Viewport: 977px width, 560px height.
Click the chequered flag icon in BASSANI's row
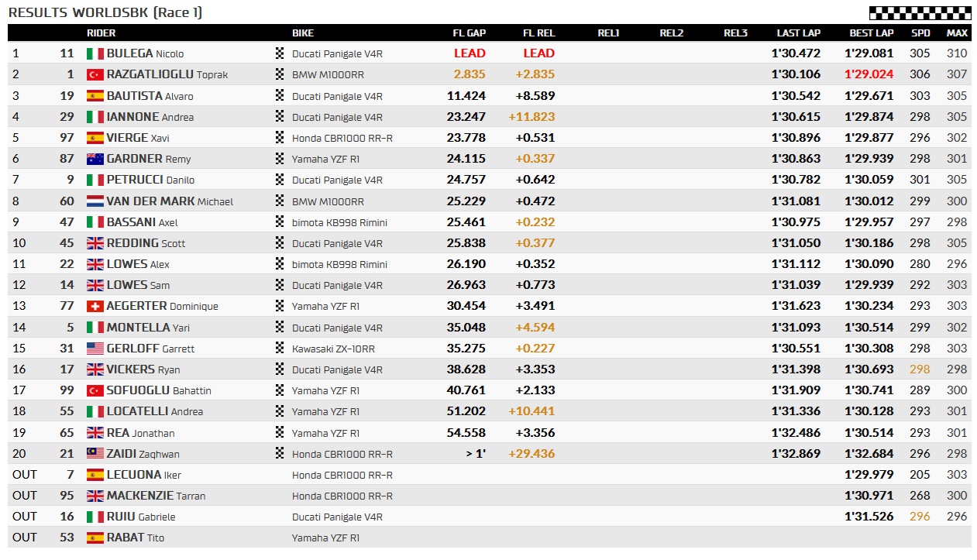pos(280,222)
